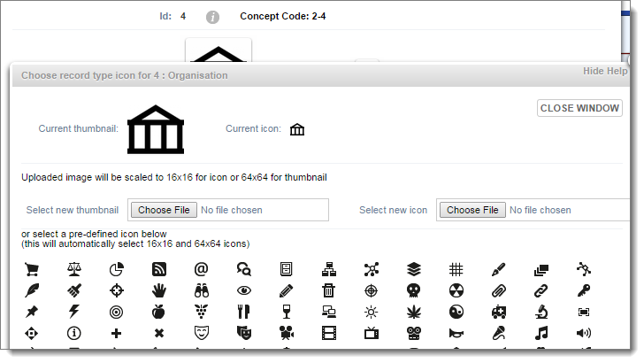644x363 pixels.
Task: Choose the open hand icon
Action: [159, 290]
